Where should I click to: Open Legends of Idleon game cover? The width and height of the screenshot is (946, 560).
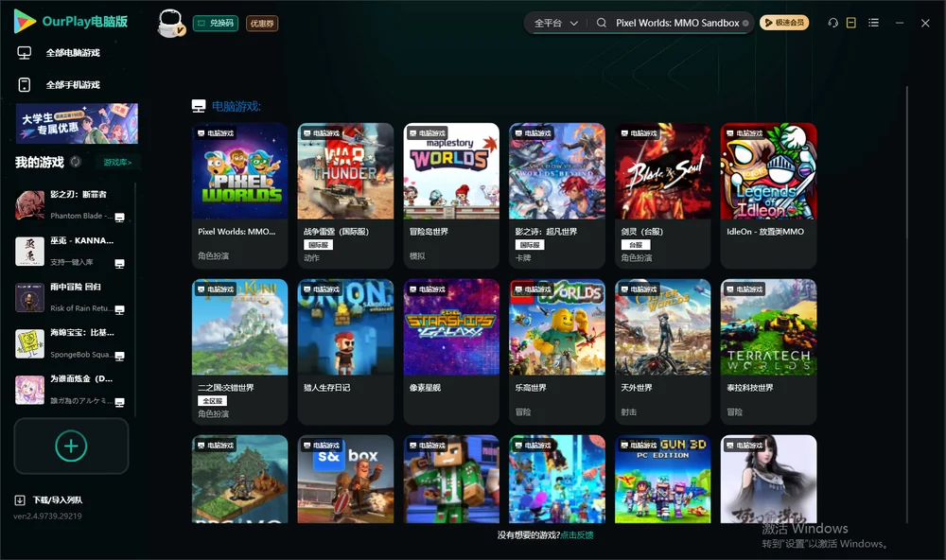(x=768, y=171)
